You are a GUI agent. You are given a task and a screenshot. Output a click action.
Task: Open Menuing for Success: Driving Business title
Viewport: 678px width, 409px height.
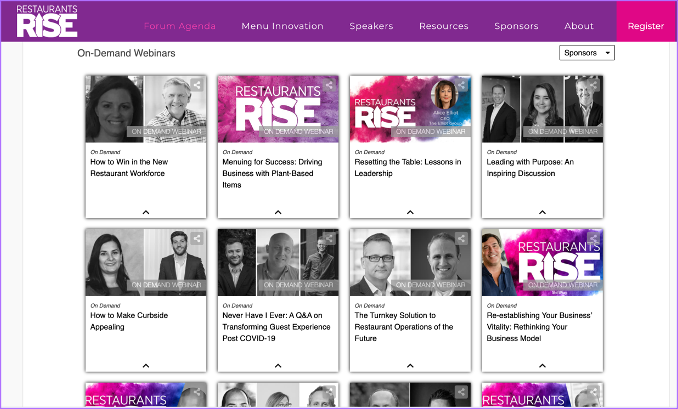(x=272, y=173)
